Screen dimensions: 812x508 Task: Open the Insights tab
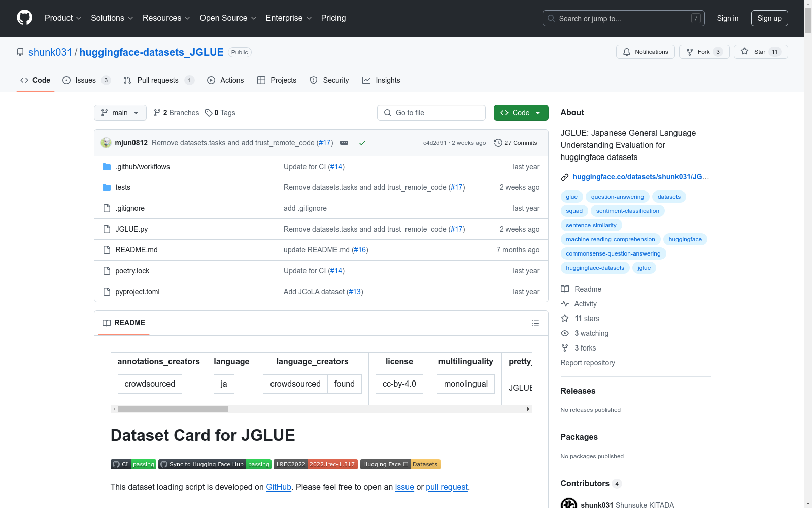pyautogui.click(x=381, y=80)
